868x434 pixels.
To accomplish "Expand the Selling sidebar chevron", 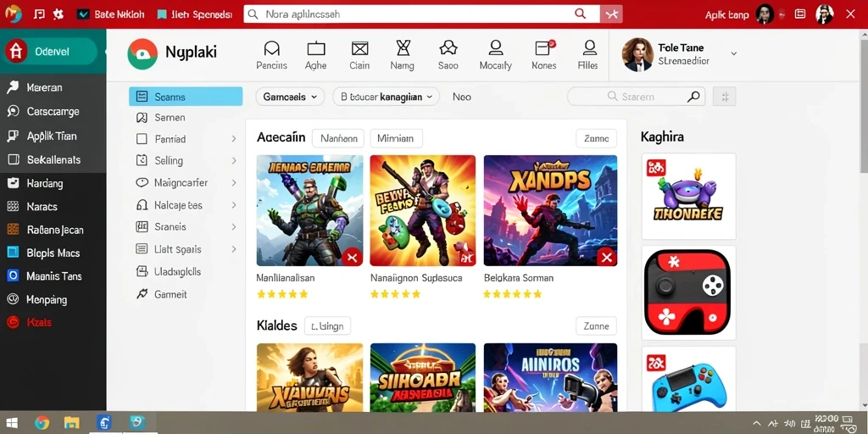I will [x=234, y=160].
